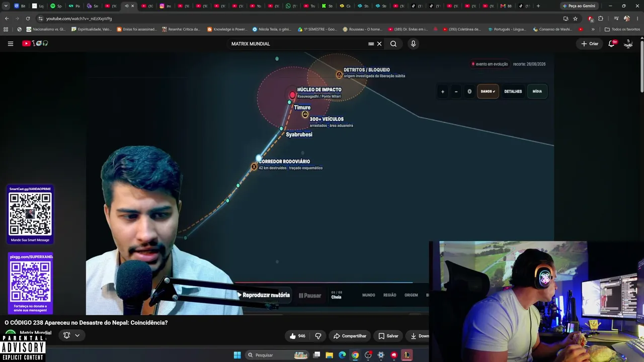Open Google Chrome from taskbar

355,355
